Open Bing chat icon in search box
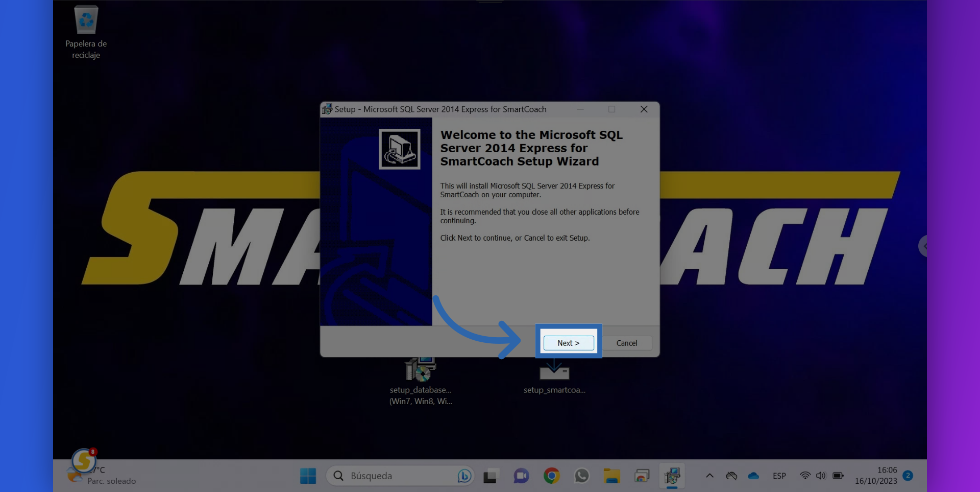Image resolution: width=980 pixels, height=492 pixels. (464, 476)
